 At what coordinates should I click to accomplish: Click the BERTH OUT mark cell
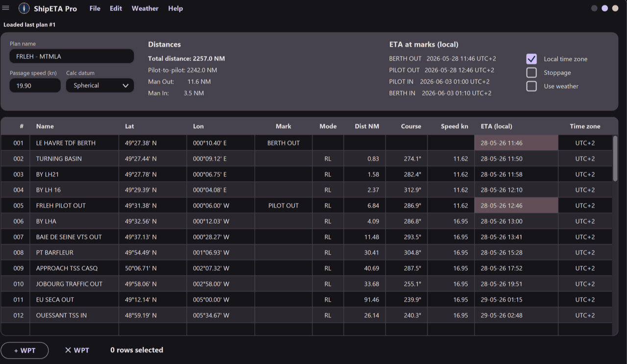tap(283, 143)
